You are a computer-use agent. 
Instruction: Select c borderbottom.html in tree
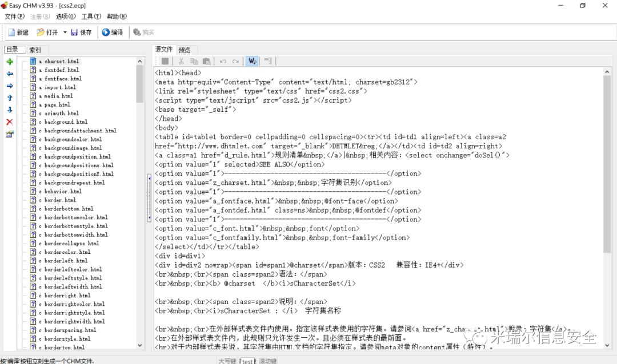[x=66, y=209]
